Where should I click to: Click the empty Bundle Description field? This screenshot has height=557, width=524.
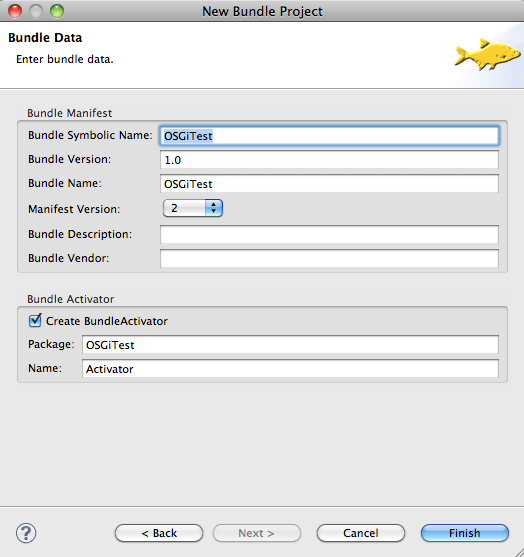[329, 234]
